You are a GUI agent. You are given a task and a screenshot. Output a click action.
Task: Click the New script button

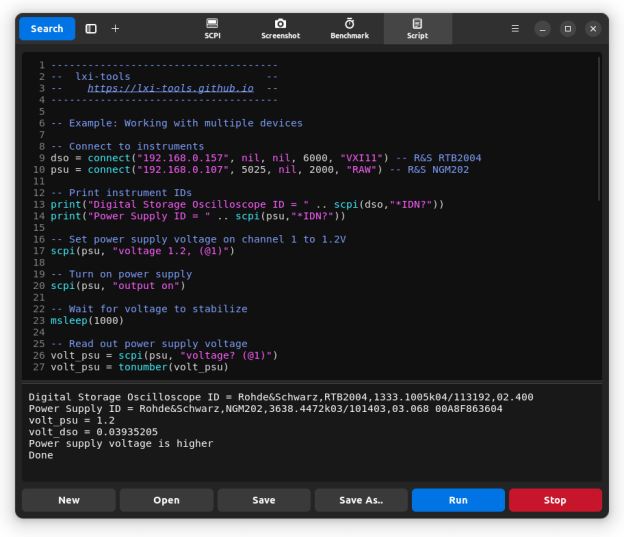pos(69,500)
